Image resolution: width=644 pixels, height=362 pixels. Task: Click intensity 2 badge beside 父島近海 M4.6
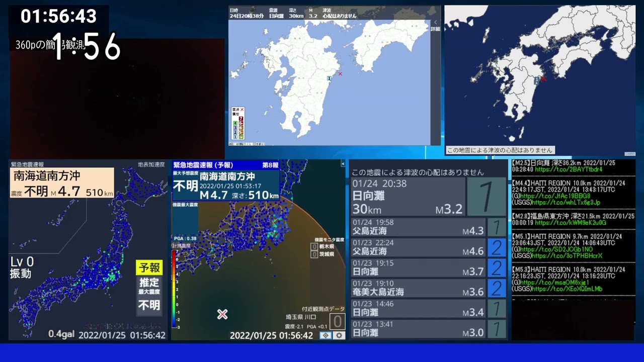click(497, 247)
